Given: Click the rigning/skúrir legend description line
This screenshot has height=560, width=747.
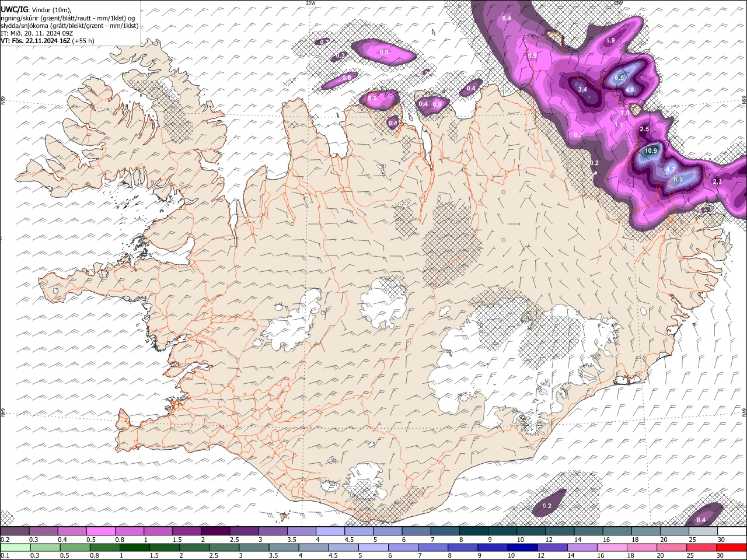Looking at the screenshot, I should pos(68,17).
